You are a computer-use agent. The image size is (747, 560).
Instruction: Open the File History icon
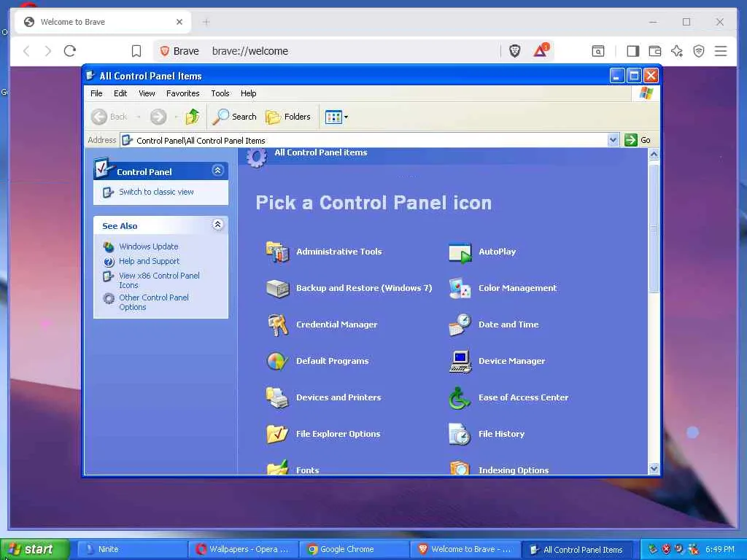tap(460, 434)
